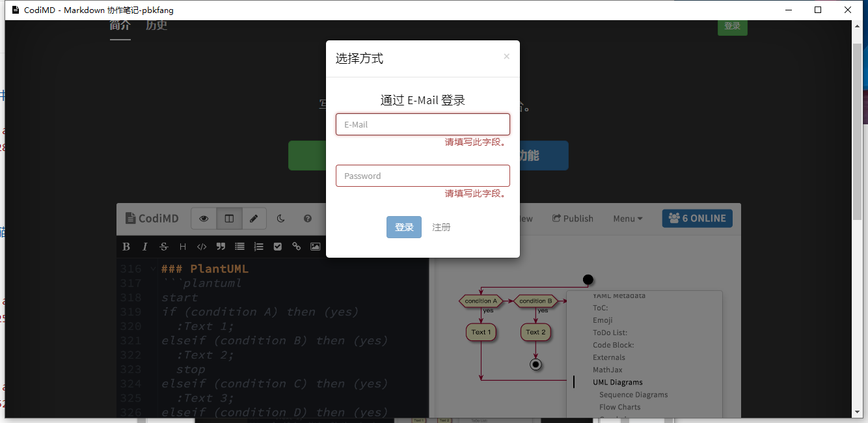Insert blockquote with quote icon
Screen dimensions: 868x423
pyautogui.click(x=221, y=247)
